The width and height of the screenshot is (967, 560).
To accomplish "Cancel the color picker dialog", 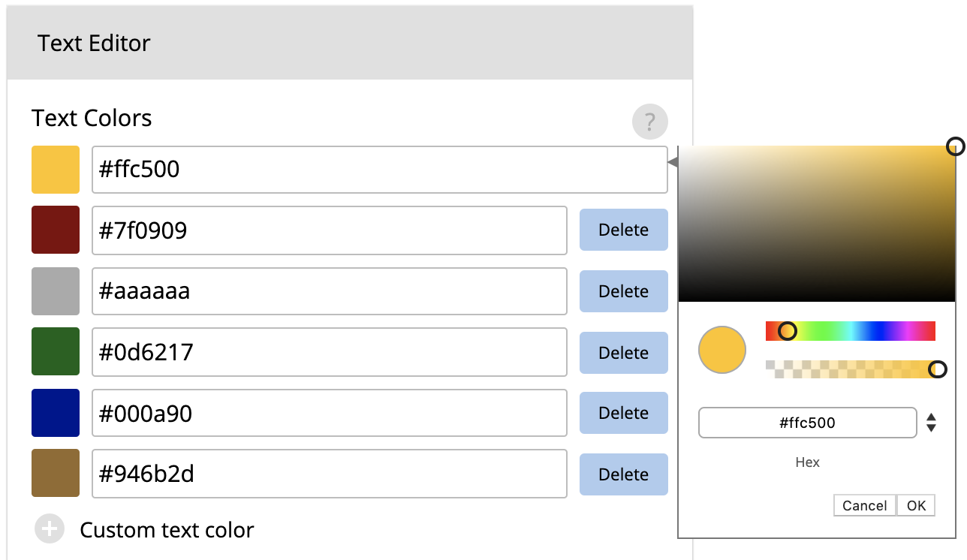I will pyautogui.click(x=865, y=505).
